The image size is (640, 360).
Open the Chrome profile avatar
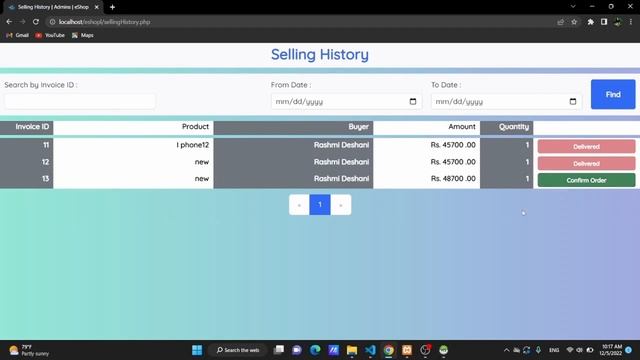coord(618,22)
